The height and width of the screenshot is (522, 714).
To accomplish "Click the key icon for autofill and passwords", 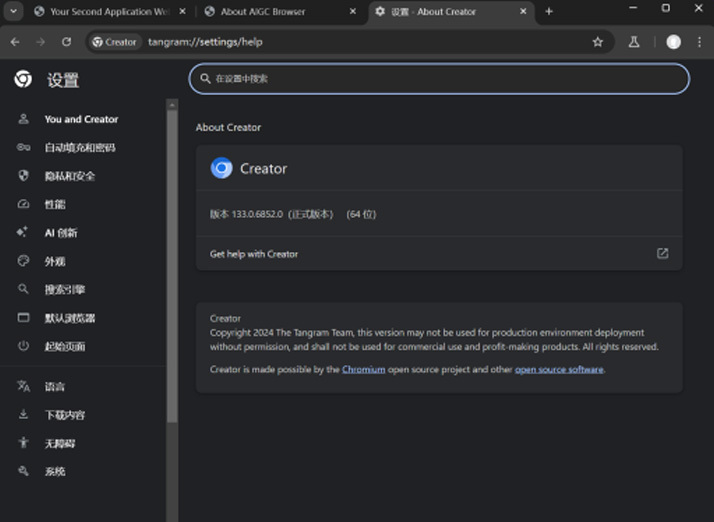I will (23, 147).
